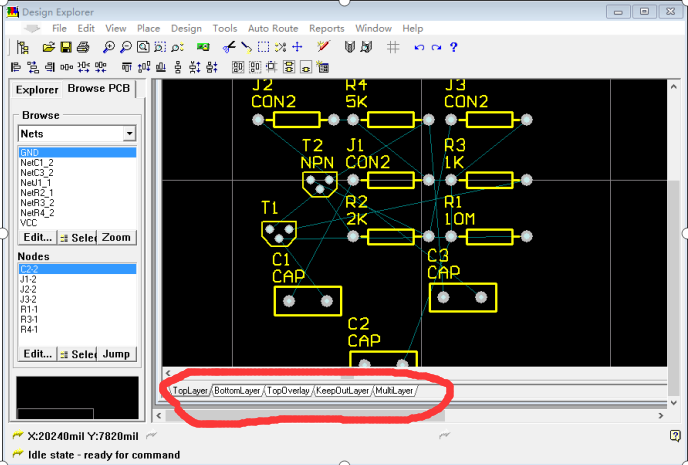Screen dimensions: 688x465
Task: Select node R4-1 in Nodes list
Action: (77, 329)
